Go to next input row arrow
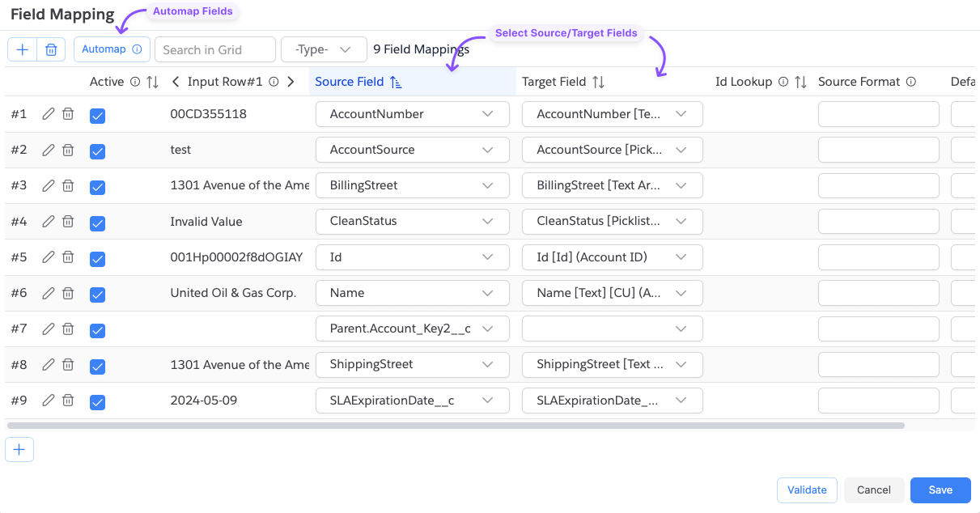 pos(291,82)
